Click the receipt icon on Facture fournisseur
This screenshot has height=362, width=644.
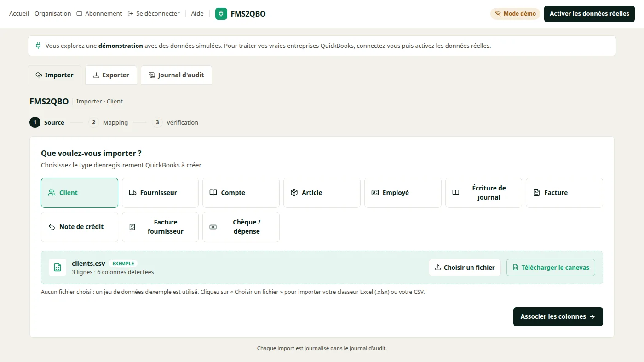click(132, 227)
